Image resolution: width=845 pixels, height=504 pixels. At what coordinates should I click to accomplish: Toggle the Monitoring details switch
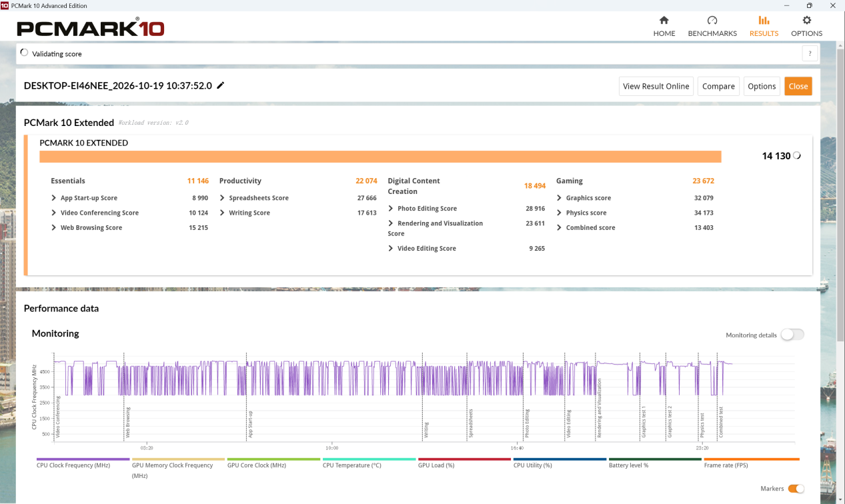(x=792, y=335)
